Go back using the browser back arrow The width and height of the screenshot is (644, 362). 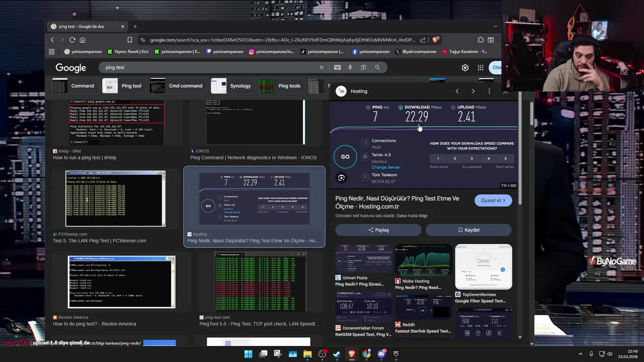[x=52, y=40]
